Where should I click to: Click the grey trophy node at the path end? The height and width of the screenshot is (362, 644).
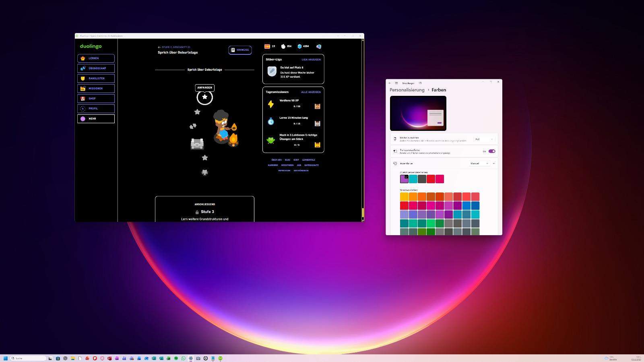tap(204, 172)
